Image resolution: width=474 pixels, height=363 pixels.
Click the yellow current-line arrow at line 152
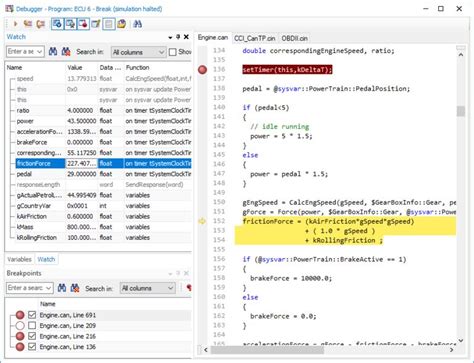click(x=202, y=221)
